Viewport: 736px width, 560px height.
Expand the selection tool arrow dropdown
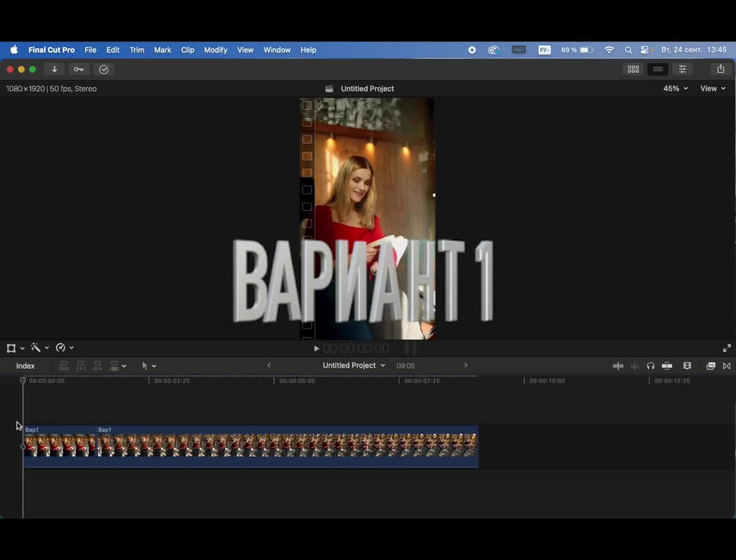tap(149, 366)
